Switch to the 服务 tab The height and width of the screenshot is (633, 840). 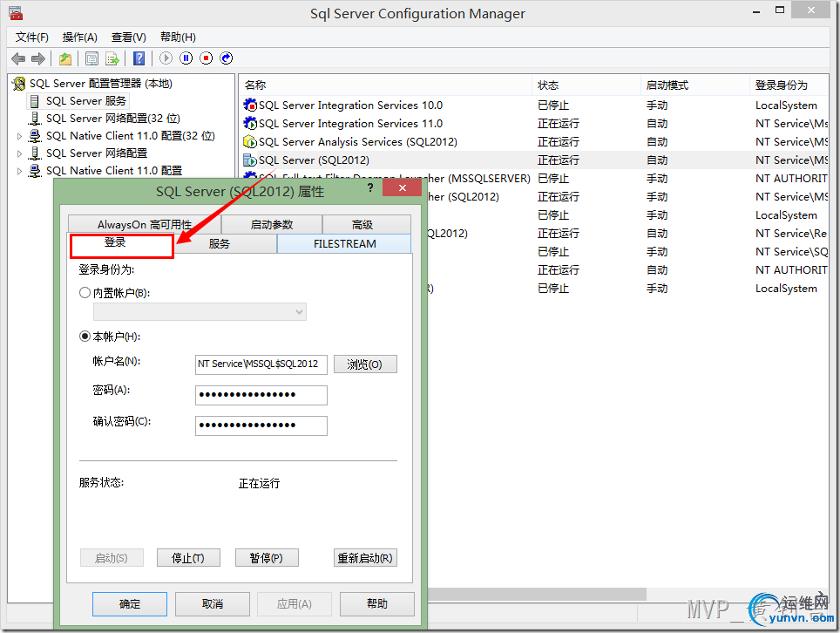[225, 244]
